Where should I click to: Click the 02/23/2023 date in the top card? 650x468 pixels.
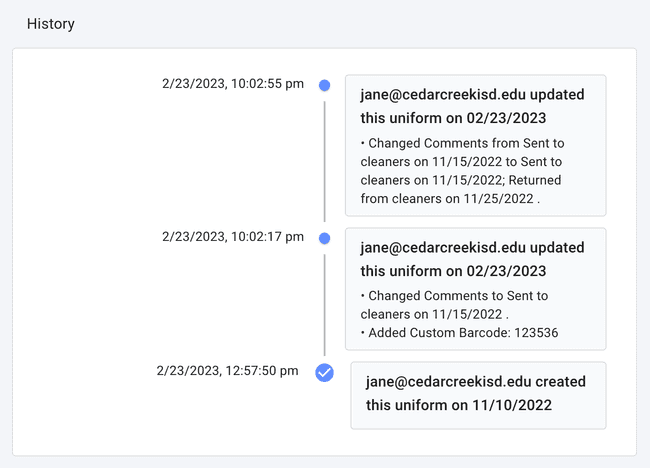coord(509,118)
